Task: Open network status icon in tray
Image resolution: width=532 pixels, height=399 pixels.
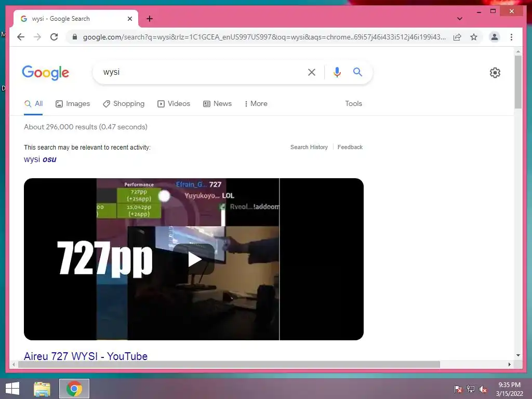Action: pos(471,389)
